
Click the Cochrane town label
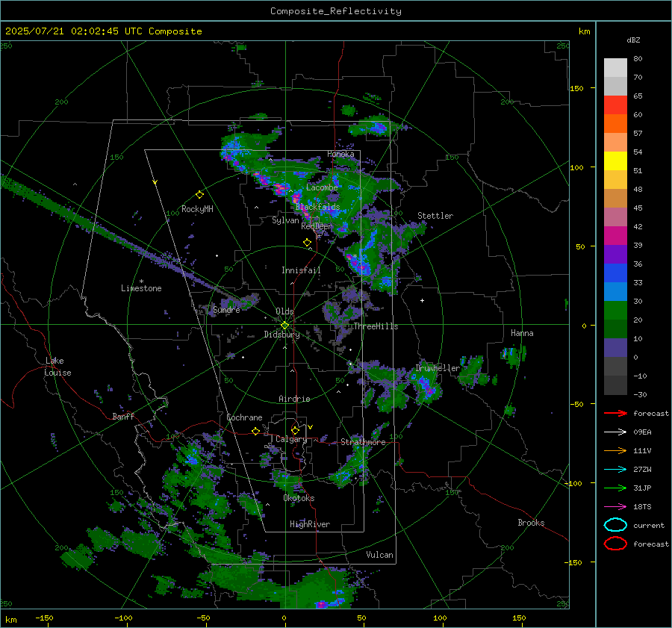tap(244, 417)
